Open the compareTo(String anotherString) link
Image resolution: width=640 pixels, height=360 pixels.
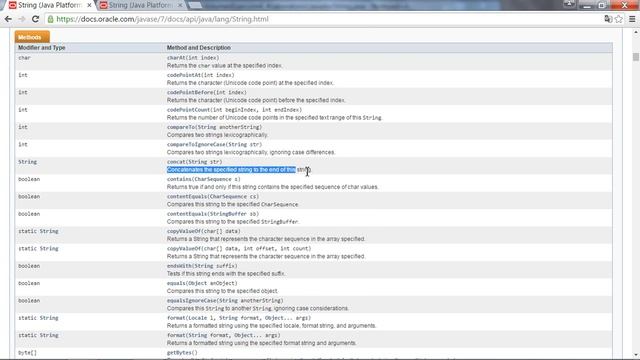click(x=214, y=127)
